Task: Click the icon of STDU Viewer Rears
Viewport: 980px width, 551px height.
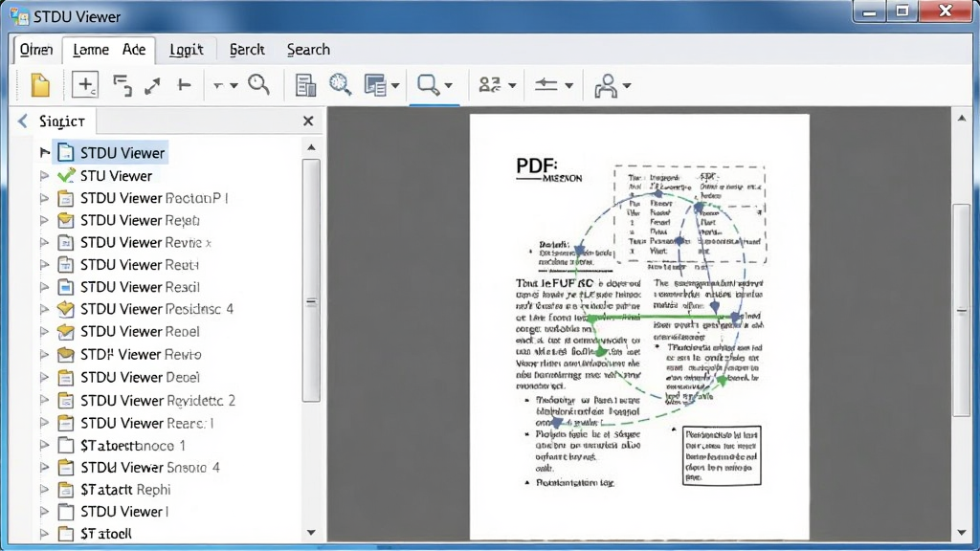Action: click(65, 423)
